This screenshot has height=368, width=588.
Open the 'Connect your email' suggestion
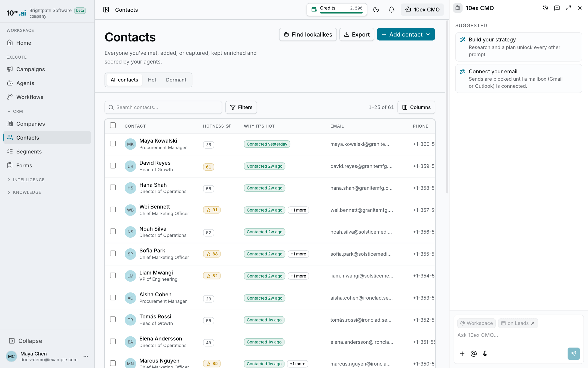click(x=519, y=79)
